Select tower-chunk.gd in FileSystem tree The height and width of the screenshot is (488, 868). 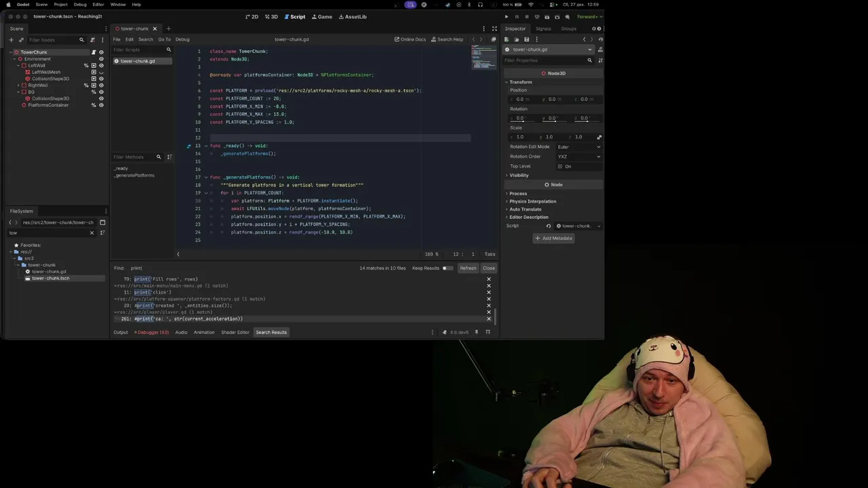coord(48,272)
